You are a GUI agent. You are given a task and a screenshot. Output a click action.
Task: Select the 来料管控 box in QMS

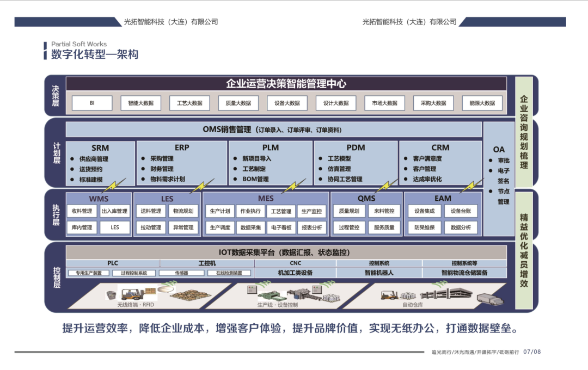(x=384, y=211)
